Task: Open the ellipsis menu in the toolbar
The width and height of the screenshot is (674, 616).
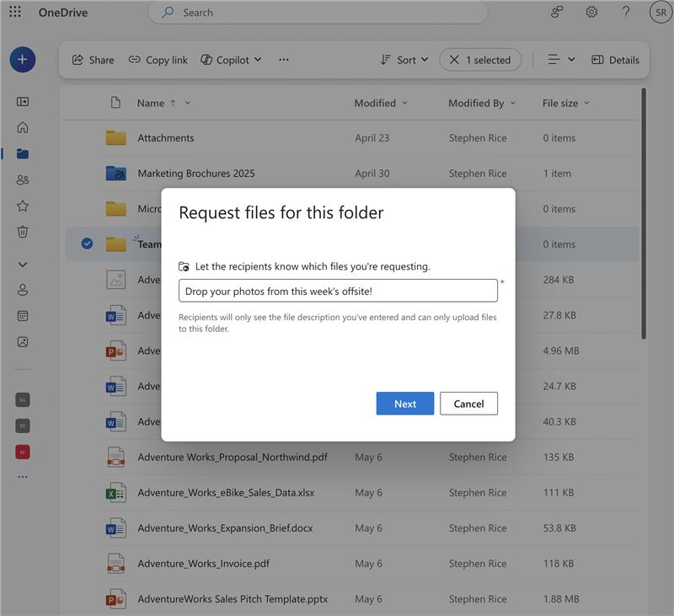Action: [x=283, y=60]
